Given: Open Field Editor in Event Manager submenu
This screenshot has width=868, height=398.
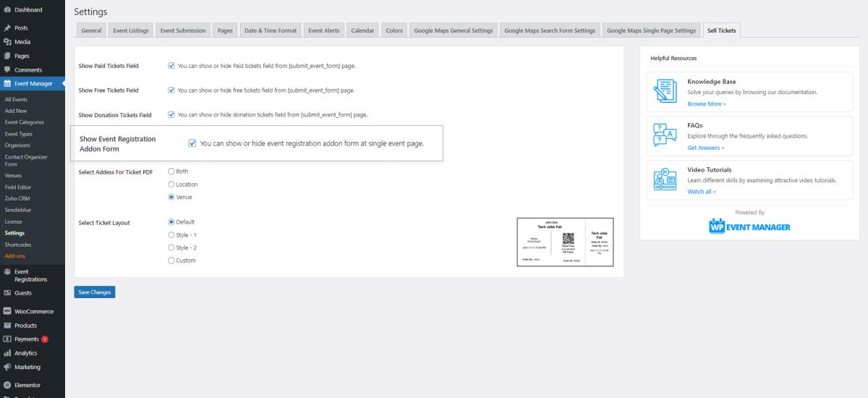Looking at the screenshot, I should (18, 187).
